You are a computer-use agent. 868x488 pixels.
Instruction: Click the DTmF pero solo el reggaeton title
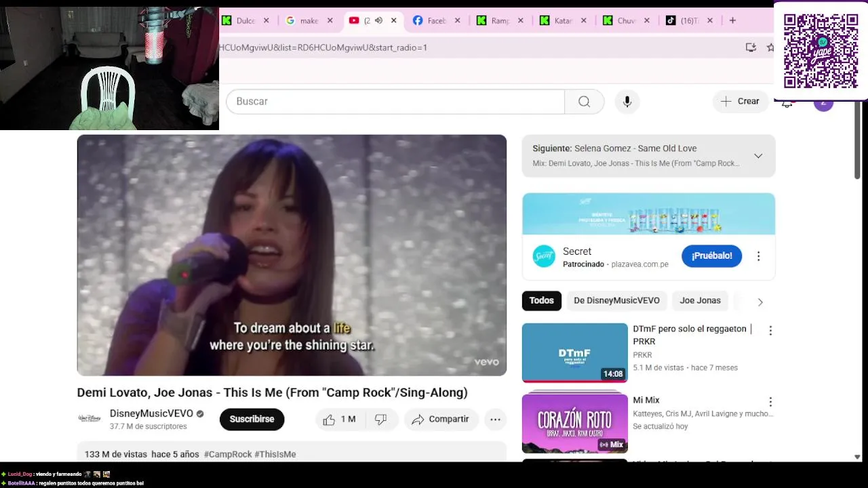[x=693, y=335]
